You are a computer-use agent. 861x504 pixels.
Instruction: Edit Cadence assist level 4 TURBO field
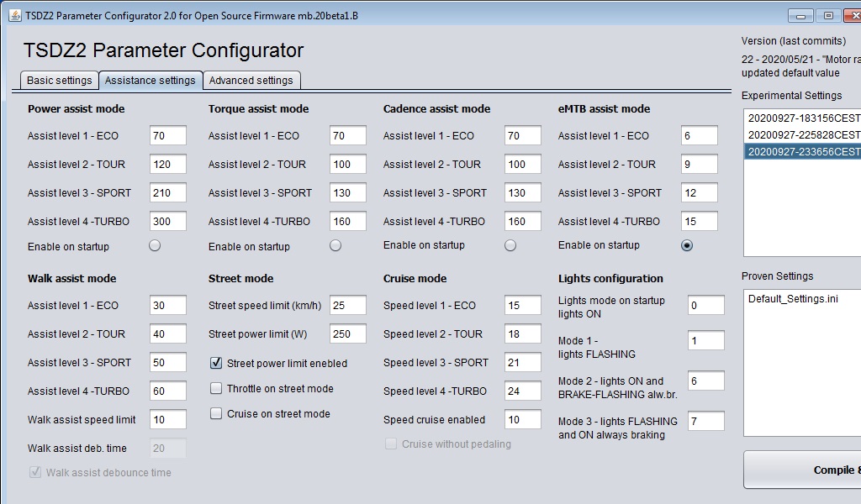pos(523,221)
